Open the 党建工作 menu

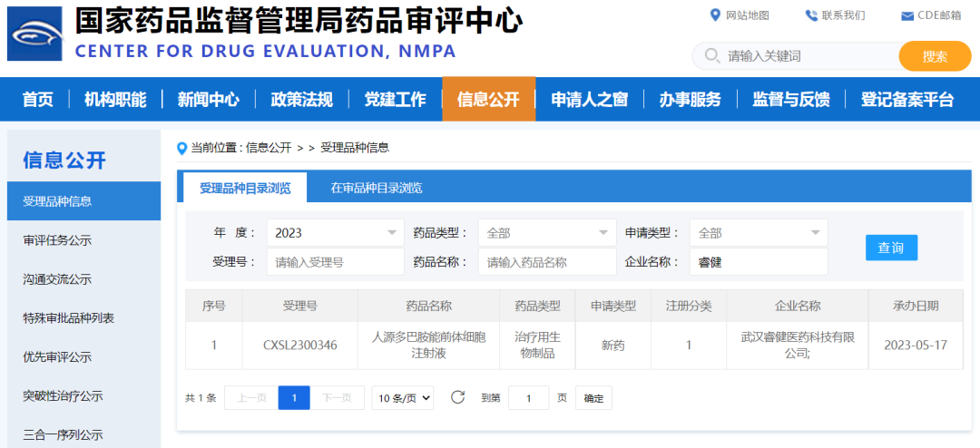point(395,100)
